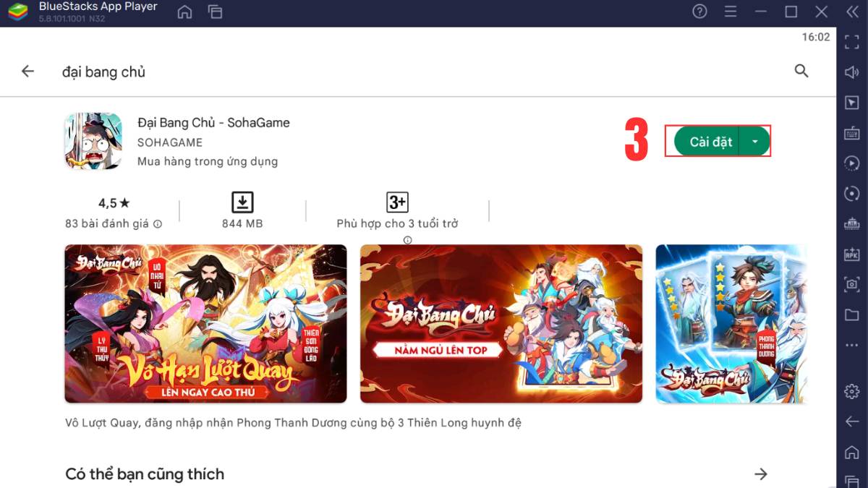Show more sidebar tools (three dots)

pyautogui.click(x=852, y=346)
